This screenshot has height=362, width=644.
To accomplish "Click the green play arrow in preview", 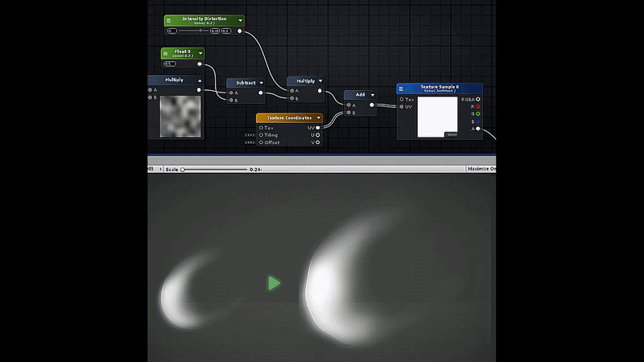I will click(275, 282).
